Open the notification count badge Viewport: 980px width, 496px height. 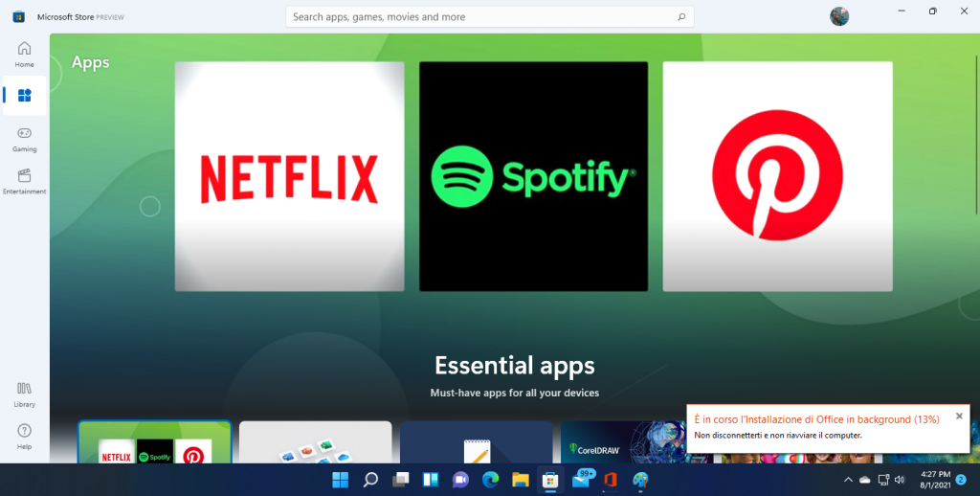pos(961,480)
